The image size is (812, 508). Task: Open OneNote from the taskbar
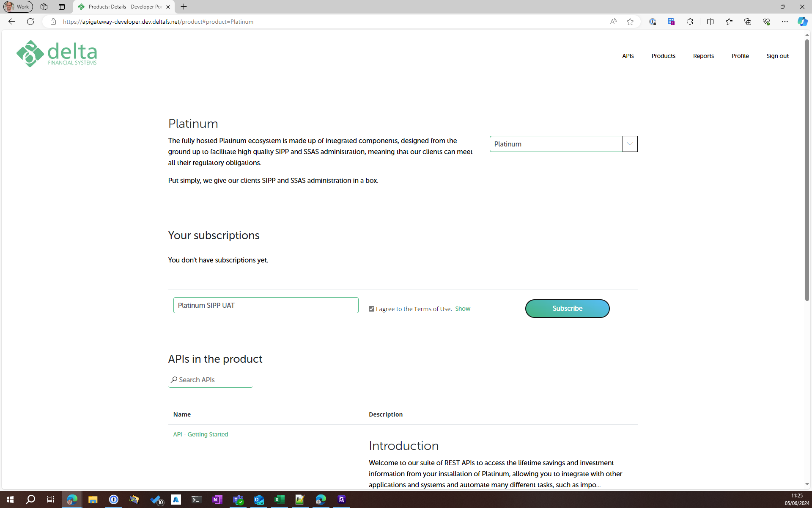click(217, 500)
